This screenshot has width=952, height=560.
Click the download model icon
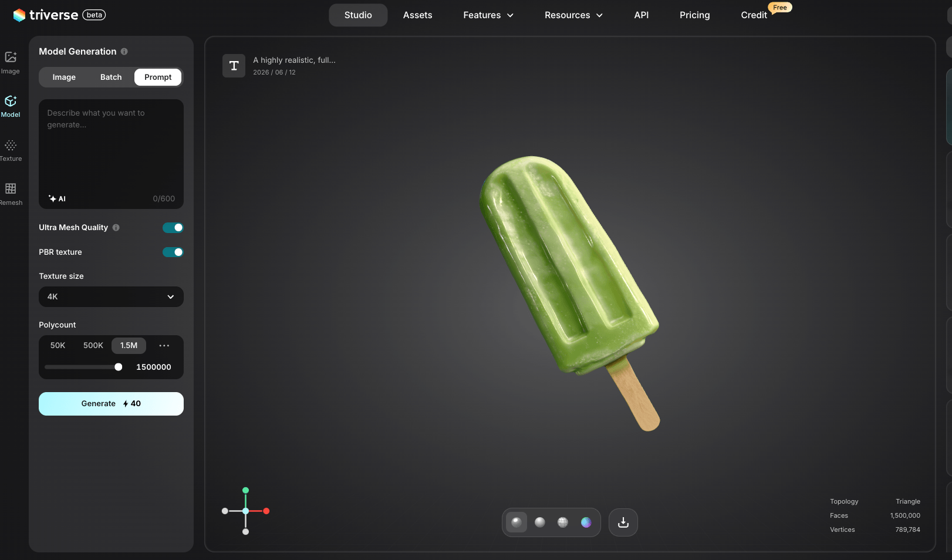pyautogui.click(x=623, y=522)
